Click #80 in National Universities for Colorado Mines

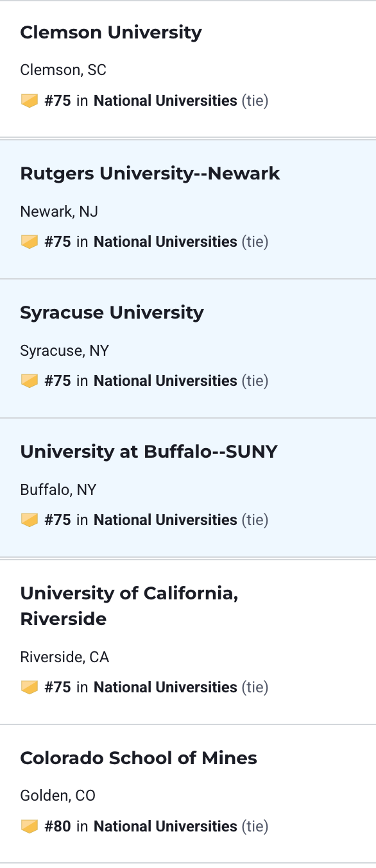coord(141,826)
